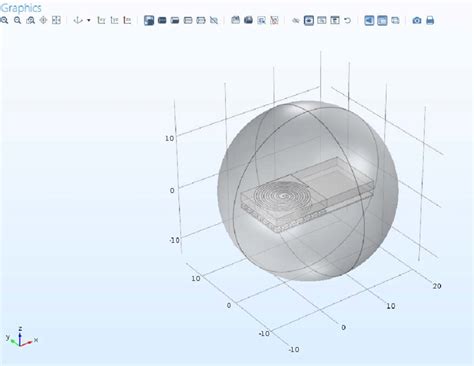Click the icon right of the highlighted eye button
The width and height of the screenshot is (474, 366).
(x=322, y=20)
